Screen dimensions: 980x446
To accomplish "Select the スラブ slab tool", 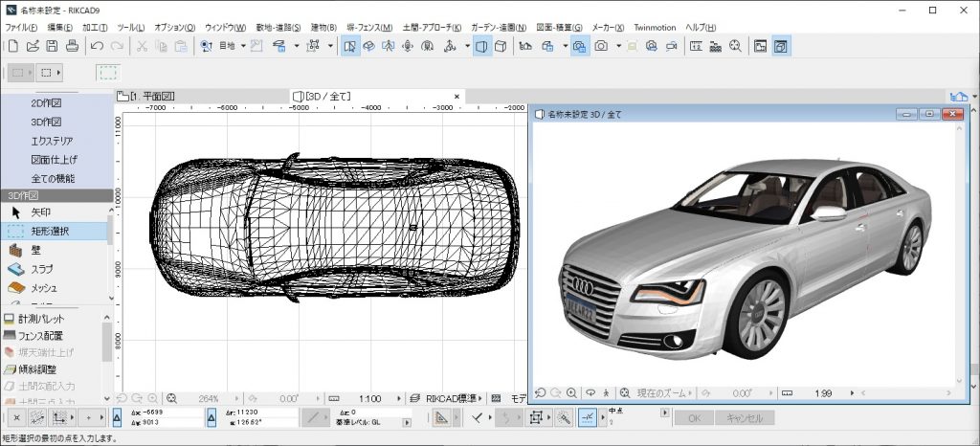I will [42, 269].
